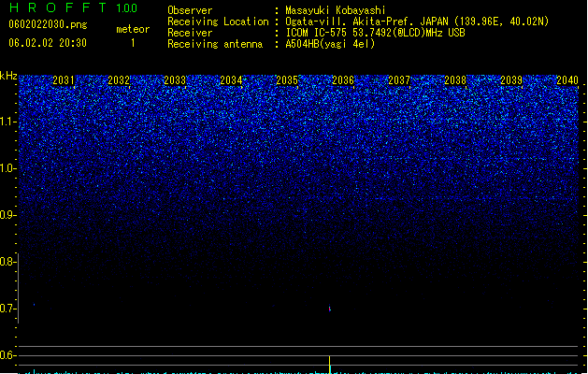Click the gray vertical bar beside 0.8 kHz
Viewport: 588px width, 374px height.
click(18, 288)
